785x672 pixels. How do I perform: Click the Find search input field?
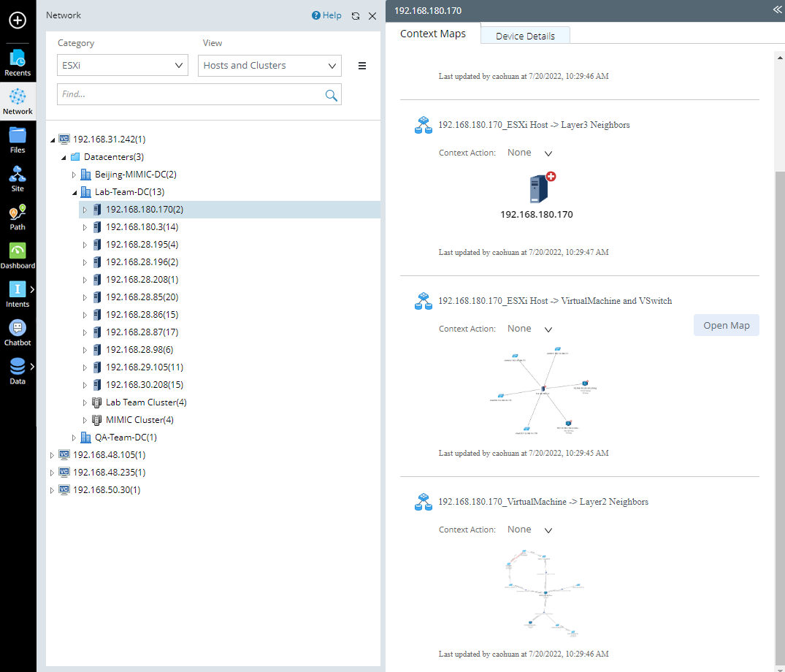(x=190, y=94)
